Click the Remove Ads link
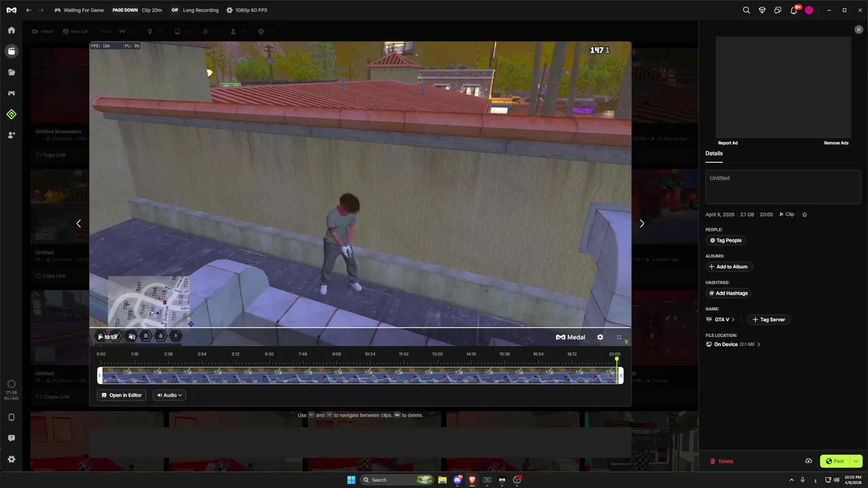Screen dimensions: 868x488 (836, 143)
